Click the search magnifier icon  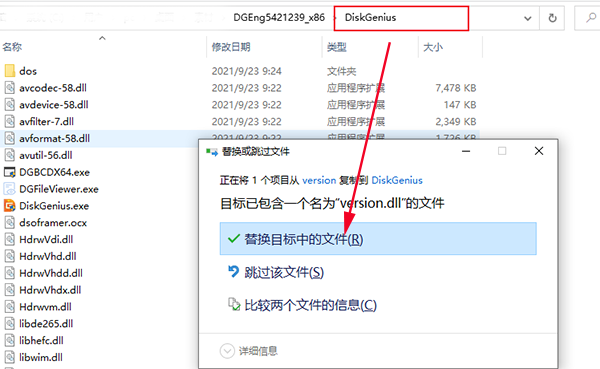(591, 18)
